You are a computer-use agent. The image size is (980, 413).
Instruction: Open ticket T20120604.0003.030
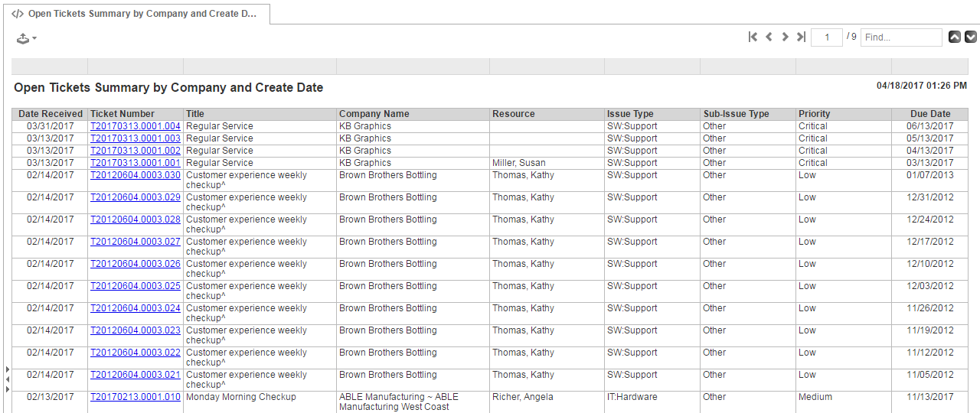click(136, 175)
